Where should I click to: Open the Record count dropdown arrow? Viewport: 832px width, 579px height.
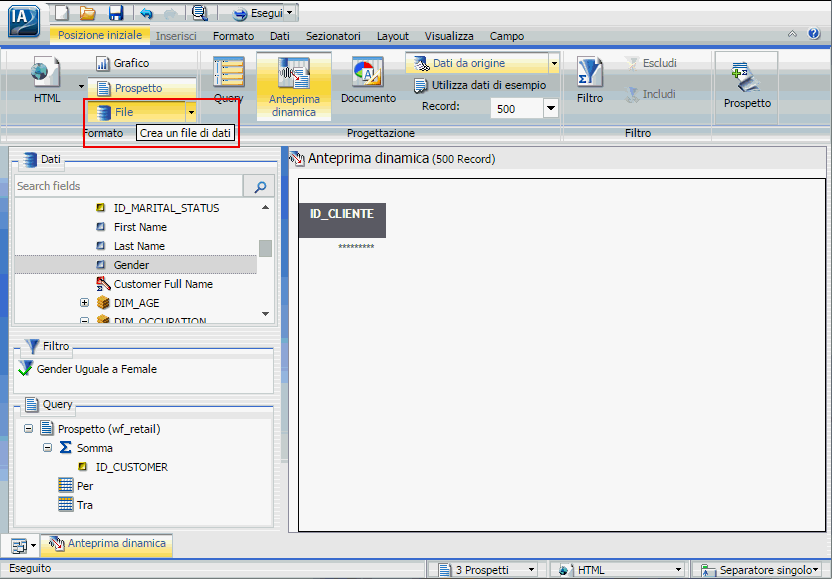coord(551,109)
